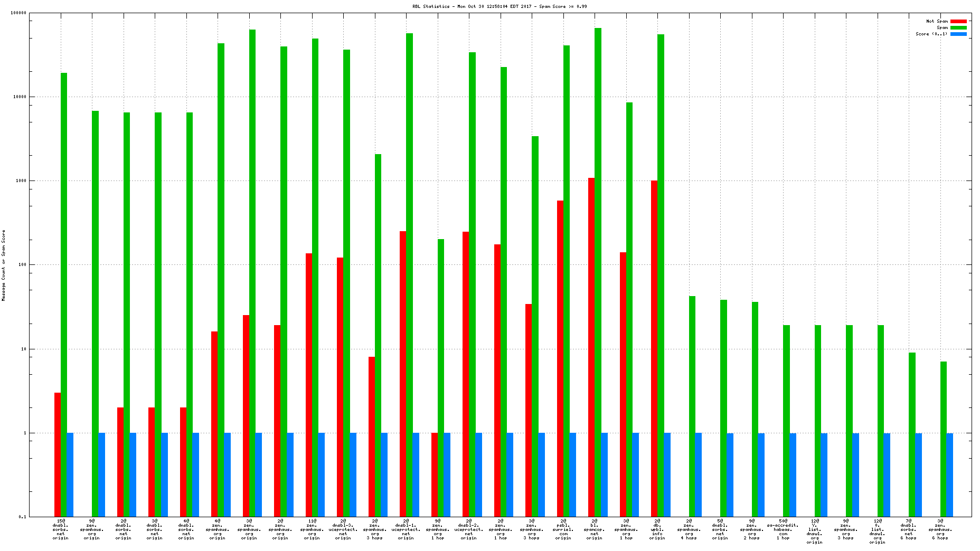Viewport: 980px width, 551px height.
Task: Click the 50@ sa-accredit.habeas.com label
Action: click(x=783, y=529)
